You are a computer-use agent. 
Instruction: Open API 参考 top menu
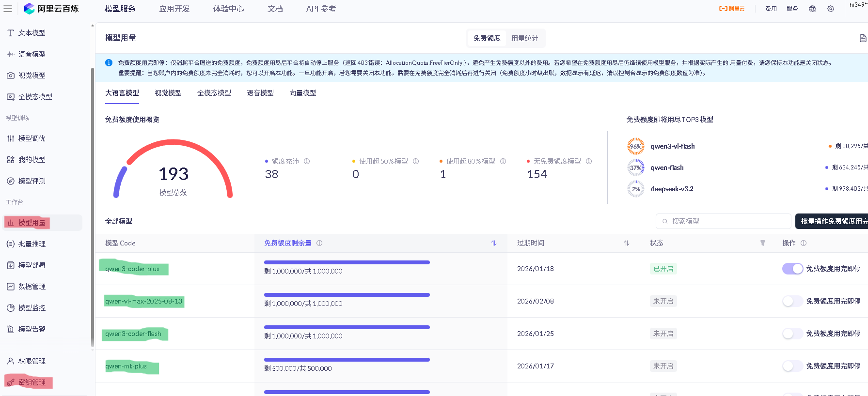pyautogui.click(x=321, y=9)
